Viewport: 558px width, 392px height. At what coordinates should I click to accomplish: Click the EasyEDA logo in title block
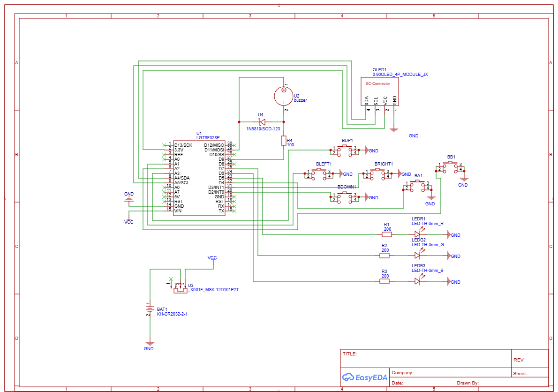pos(365,377)
